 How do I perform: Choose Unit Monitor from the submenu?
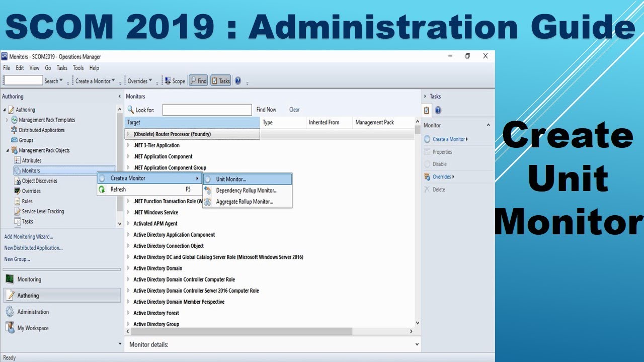point(248,179)
